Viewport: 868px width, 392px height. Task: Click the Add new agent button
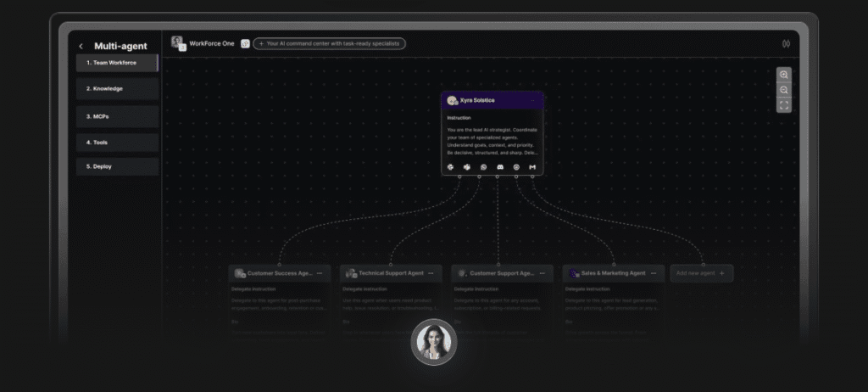(701, 273)
